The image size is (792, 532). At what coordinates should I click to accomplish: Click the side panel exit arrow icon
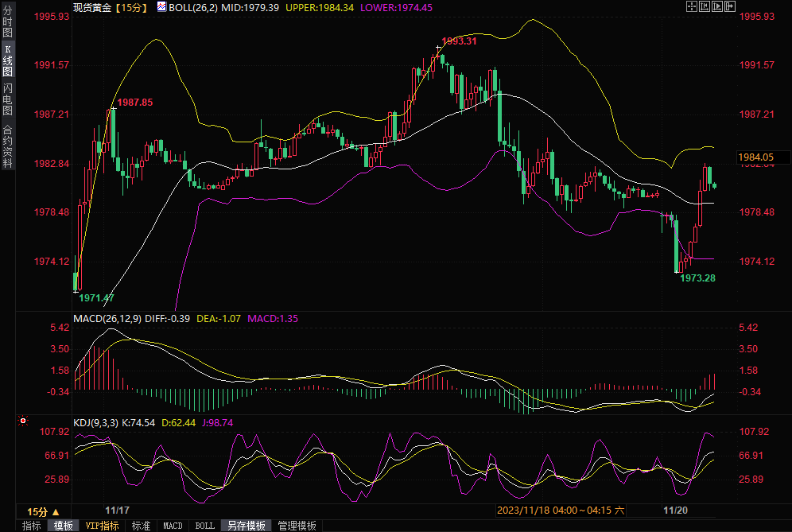tap(731, 6)
